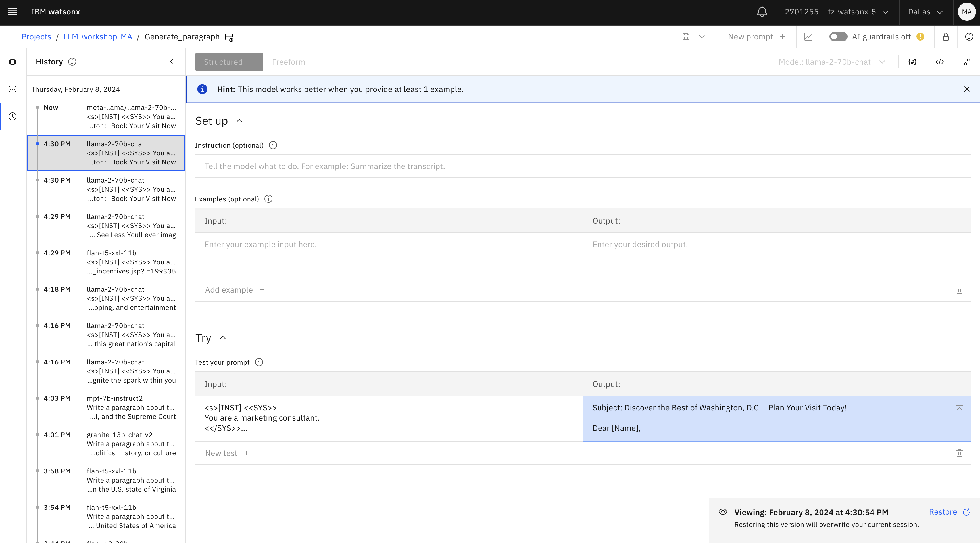Switch to the Freeform tab
This screenshot has width=980, height=543.
point(288,62)
